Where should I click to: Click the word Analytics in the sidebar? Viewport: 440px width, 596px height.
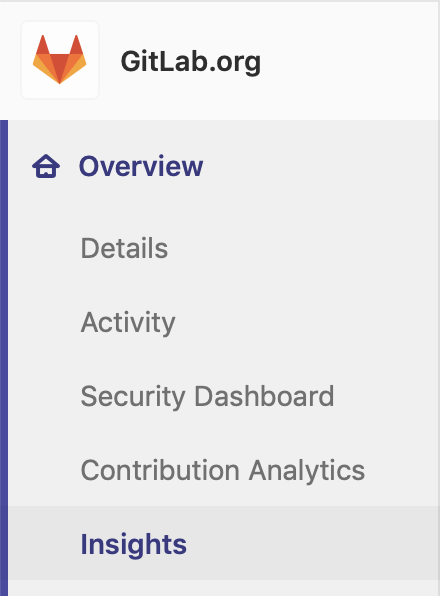coord(307,471)
